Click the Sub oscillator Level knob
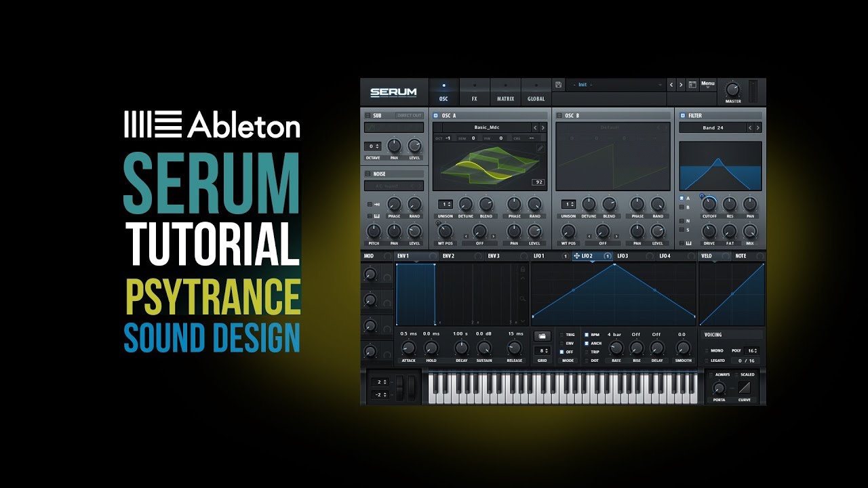Screen dimensions: 868x488 pyautogui.click(x=414, y=146)
